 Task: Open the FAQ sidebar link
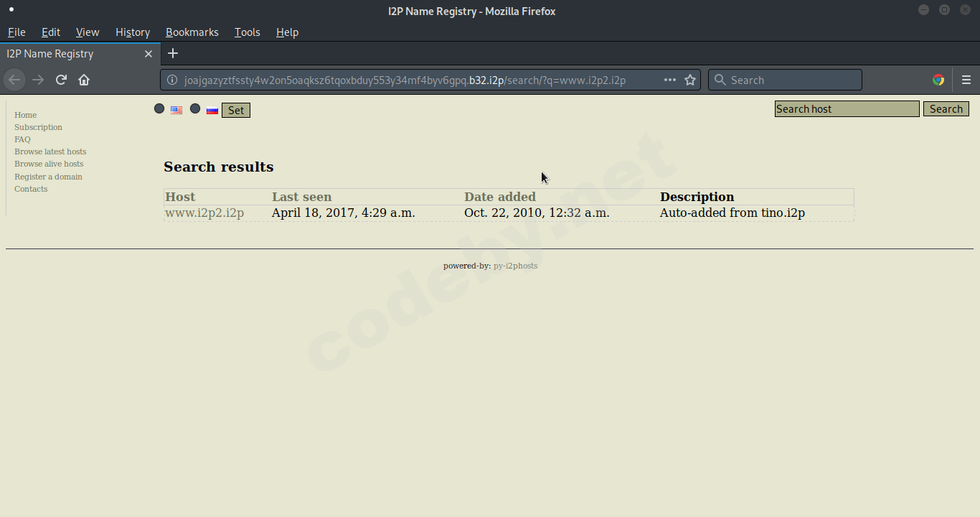click(22, 139)
